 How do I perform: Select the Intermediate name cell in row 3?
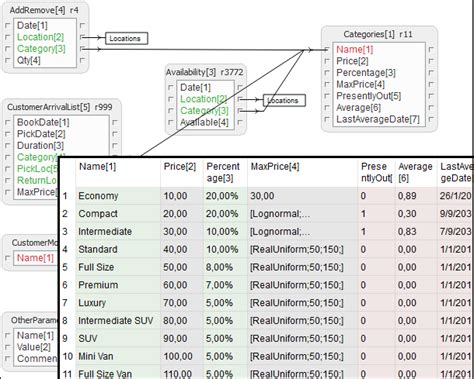(x=118, y=231)
